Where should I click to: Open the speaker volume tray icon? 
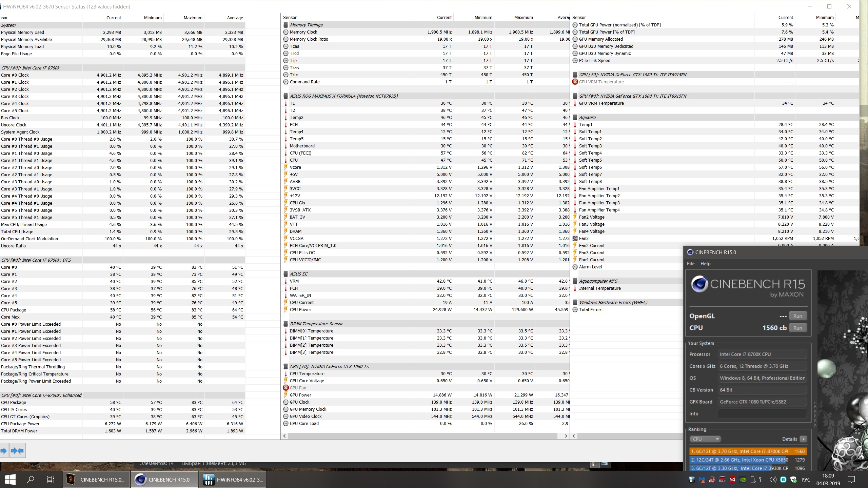coord(773,480)
